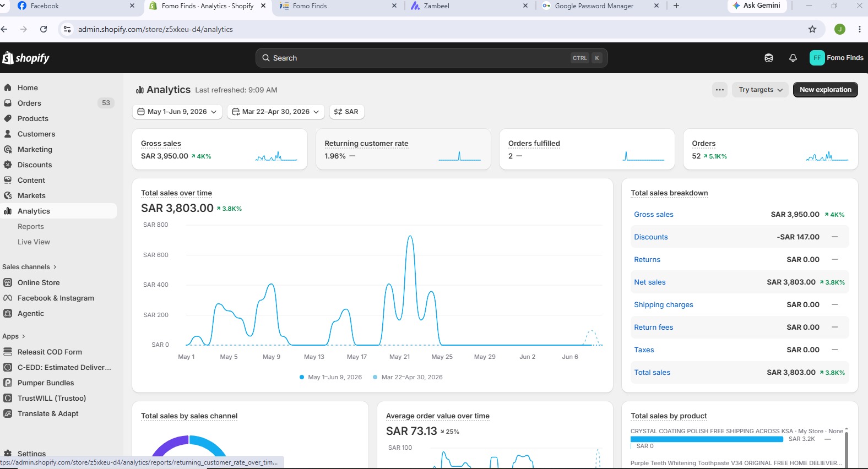Open Total sales by sales channel report
Image resolution: width=868 pixels, height=469 pixels.
point(189,416)
